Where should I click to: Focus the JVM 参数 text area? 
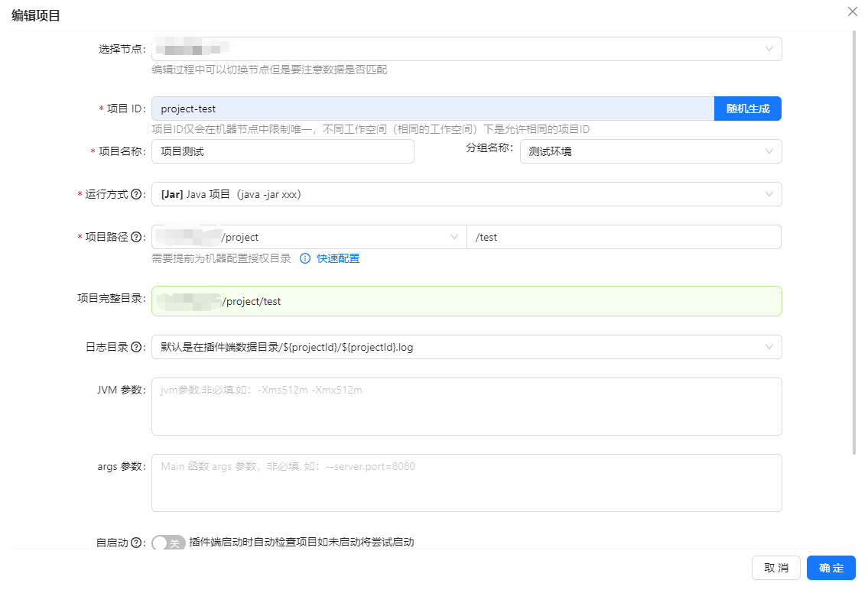coord(467,407)
